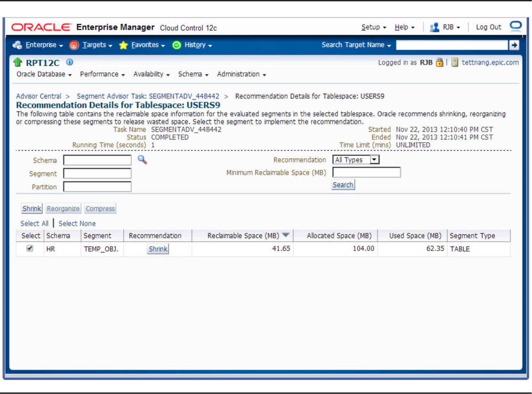Click the Oracle logo in header
The height and width of the screenshot is (394, 532).
click(41, 27)
